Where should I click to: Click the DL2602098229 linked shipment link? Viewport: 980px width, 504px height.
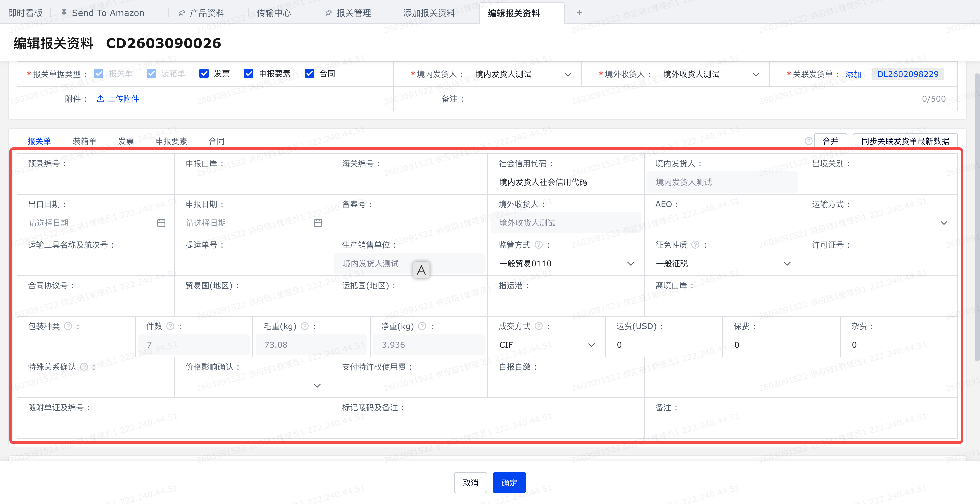coord(907,74)
